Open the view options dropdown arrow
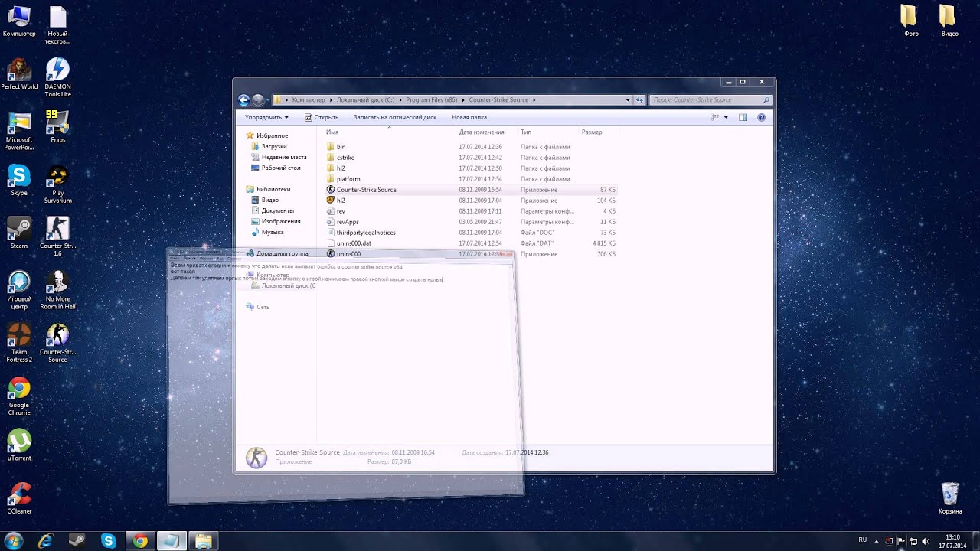 pyautogui.click(x=726, y=117)
